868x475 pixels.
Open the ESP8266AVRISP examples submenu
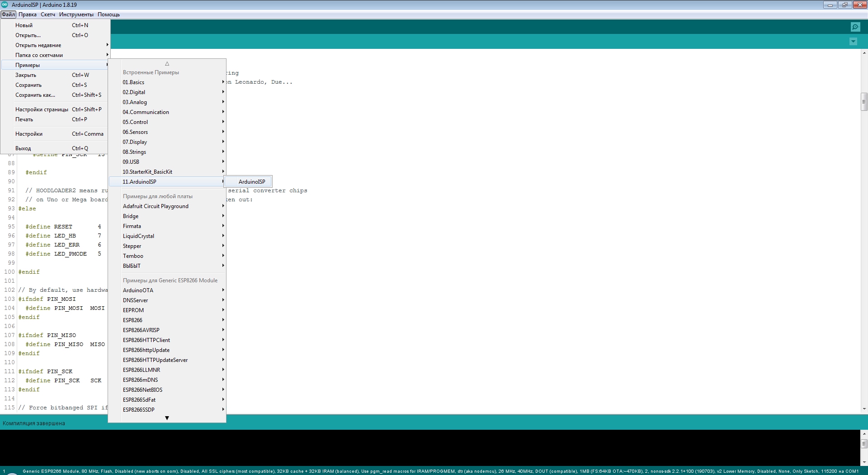(x=167, y=330)
